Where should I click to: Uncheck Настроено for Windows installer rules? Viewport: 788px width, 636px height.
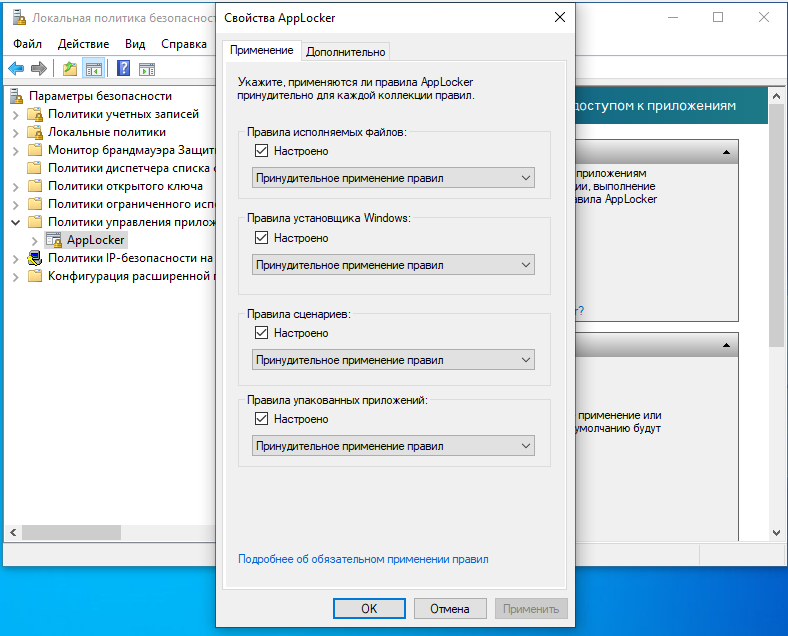coord(261,238)
